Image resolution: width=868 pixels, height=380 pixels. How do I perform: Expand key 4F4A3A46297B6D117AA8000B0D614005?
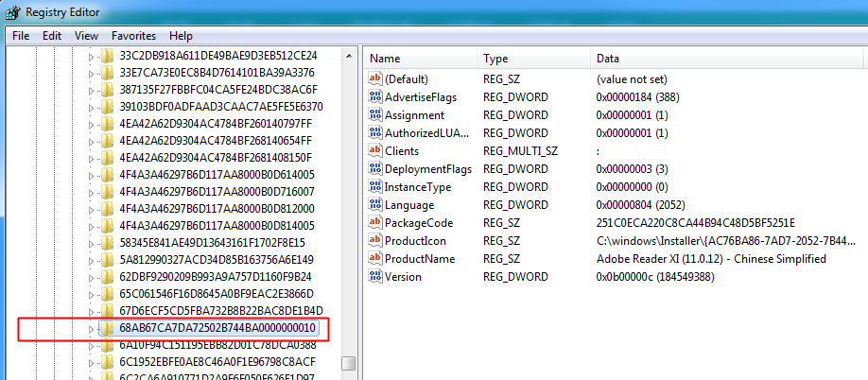click(x=92, y=175)
